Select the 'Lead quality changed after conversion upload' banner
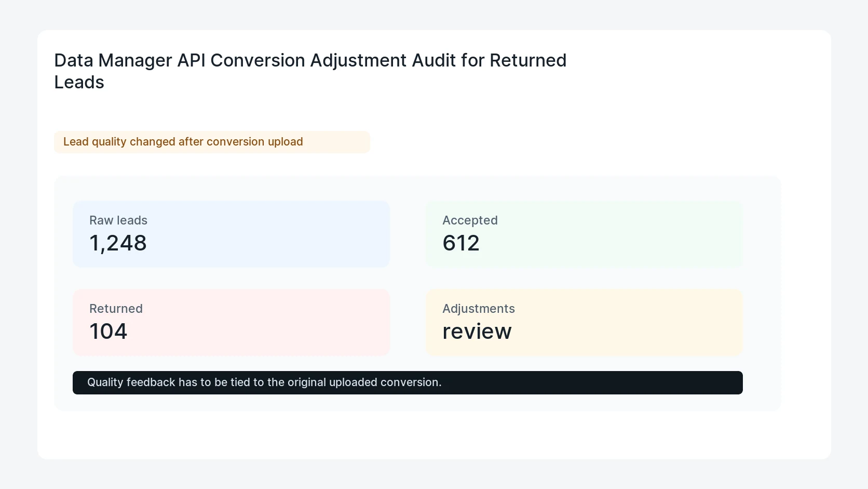868x489 pixels. tap(212, 142)
